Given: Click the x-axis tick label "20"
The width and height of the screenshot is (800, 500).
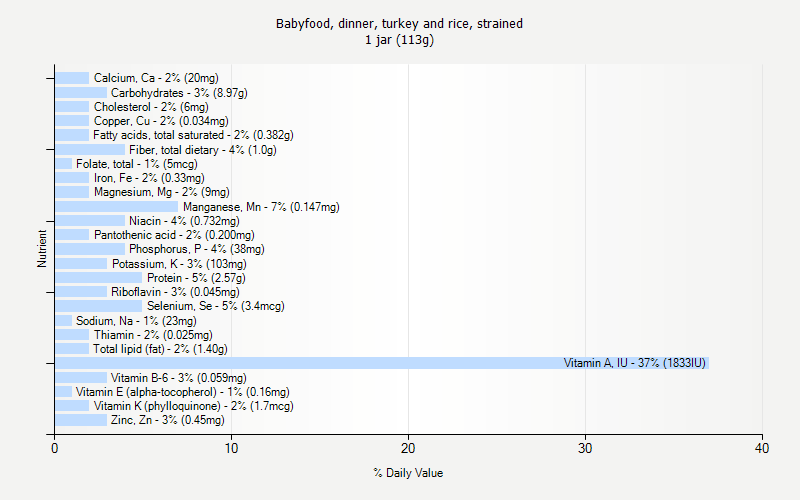Looking at the screenshot, I should (x=408, y=448).
